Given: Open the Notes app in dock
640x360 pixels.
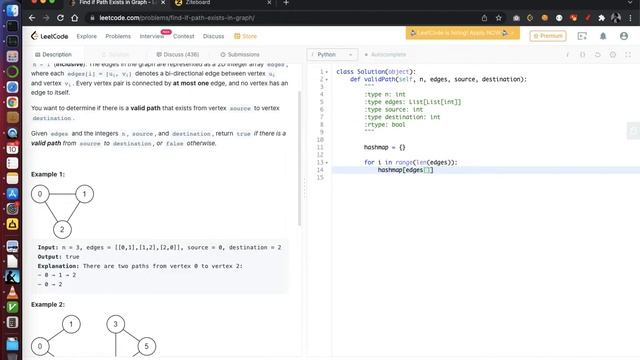Looking at the screenshot, I should 12,178.
